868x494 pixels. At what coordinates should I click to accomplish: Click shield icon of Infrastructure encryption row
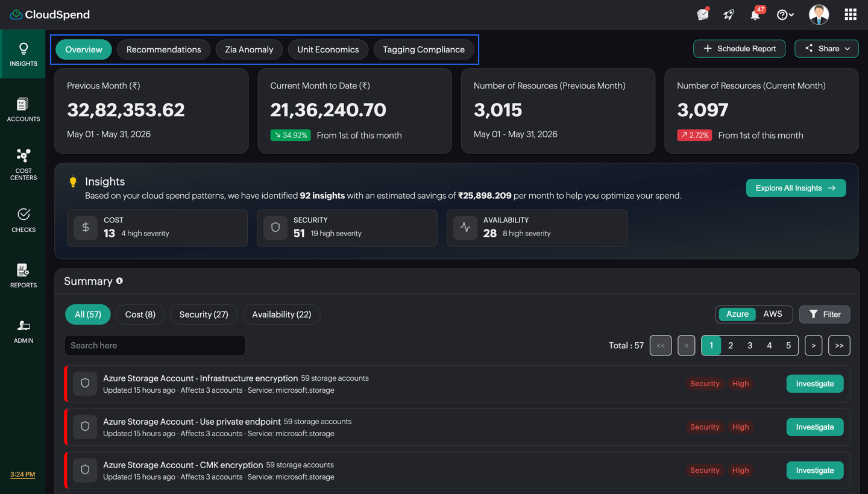pyautogui.click(x=85, y=383)
